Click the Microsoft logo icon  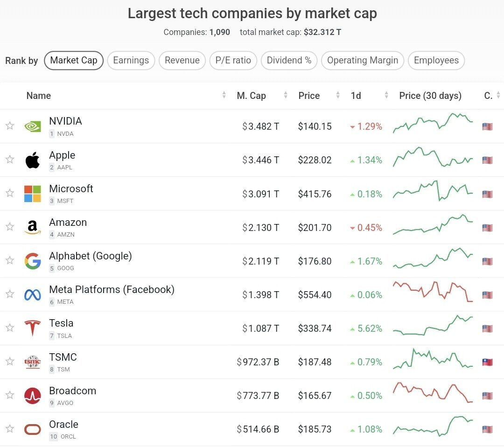pyautogui.click(x=33, y=194)
